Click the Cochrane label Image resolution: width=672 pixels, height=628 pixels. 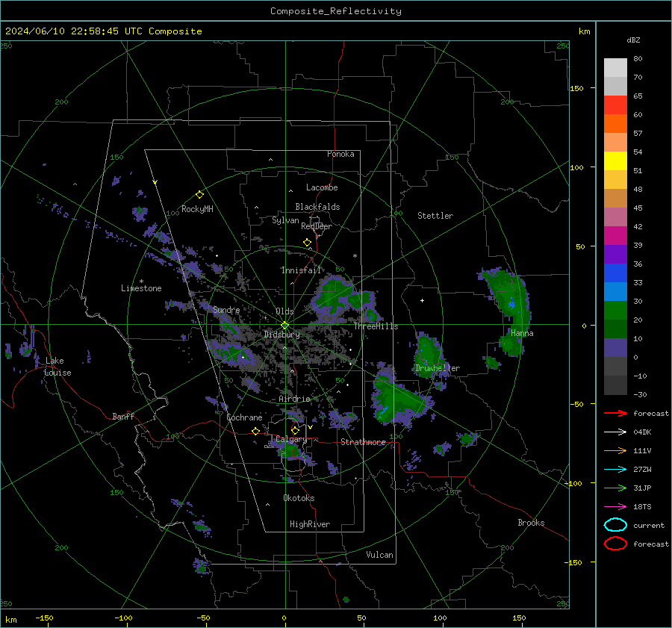click(x=244, y=417)
